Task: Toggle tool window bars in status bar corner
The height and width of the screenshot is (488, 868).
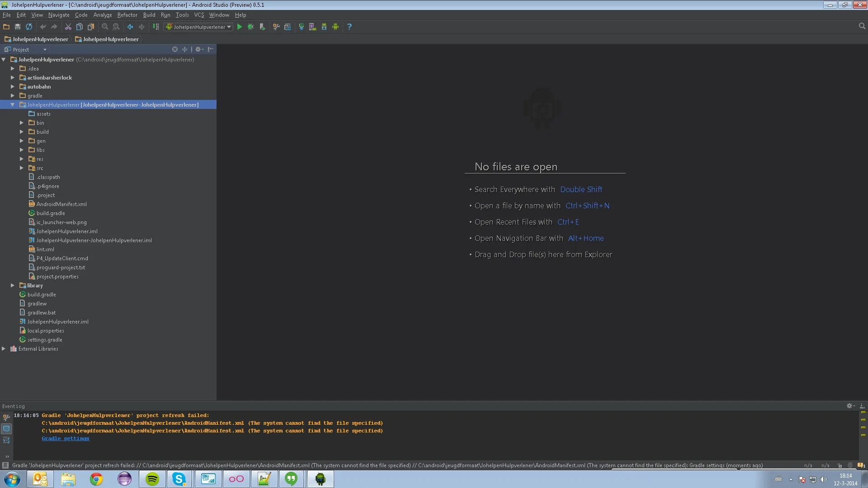Action: 5,465
